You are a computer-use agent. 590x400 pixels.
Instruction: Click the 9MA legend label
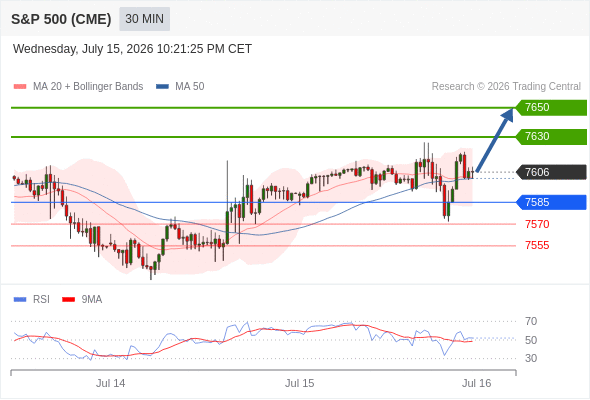tap(92, 300)
